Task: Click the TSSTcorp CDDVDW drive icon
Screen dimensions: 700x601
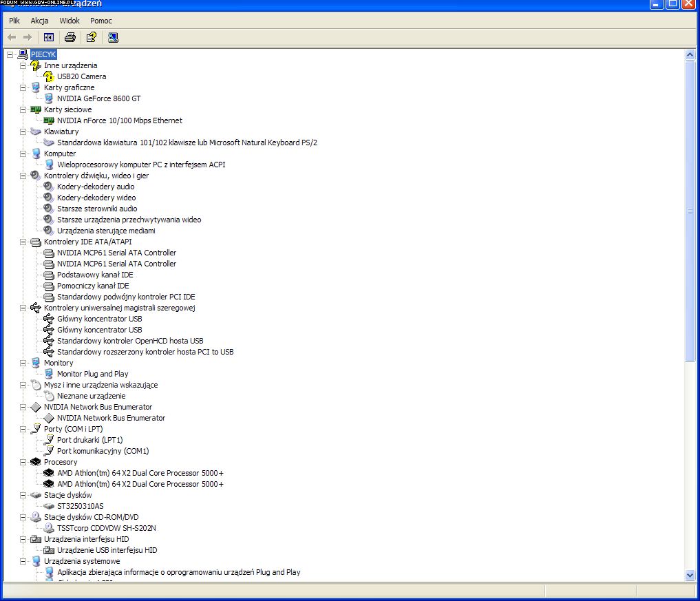Action: click(49, 528)
